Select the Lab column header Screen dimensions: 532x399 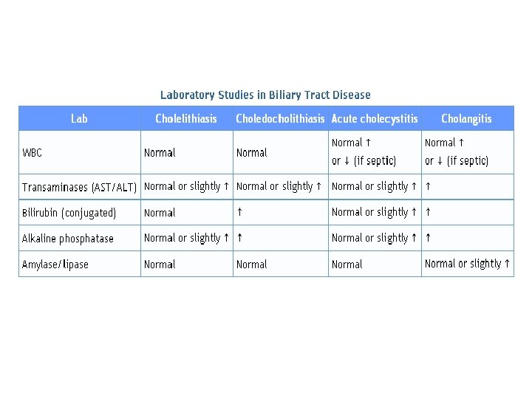click(79, 118)
